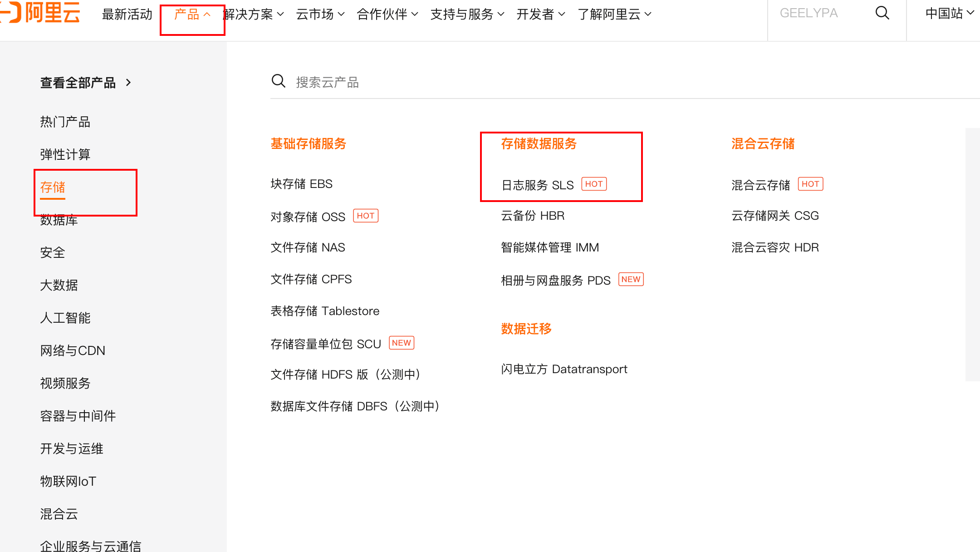
Task: Click HOT badge beside 日志服务 SLS
Action: pyautogui.click(x=594, y=184)
